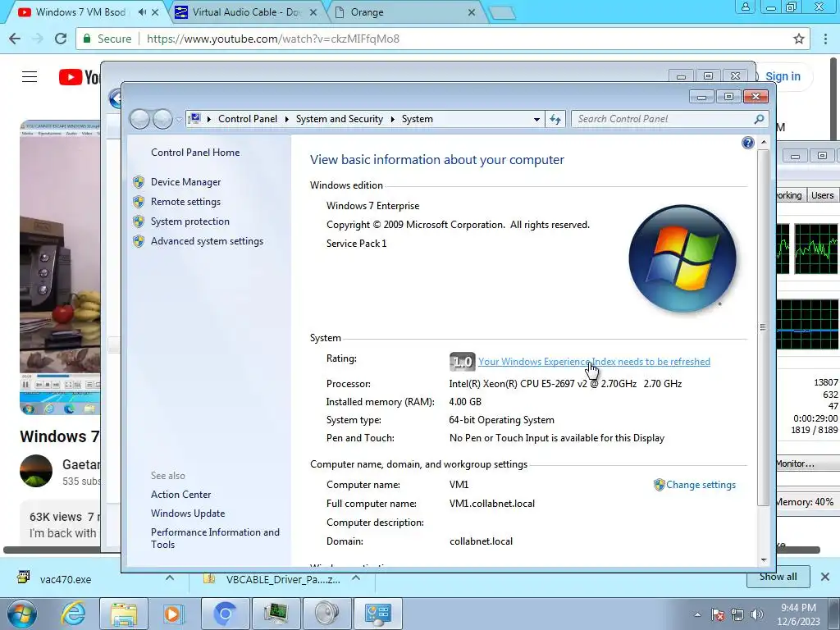Select System in the breadcrumb
Image resolution: width=840 pixels, height=630 pixels.
418,119
